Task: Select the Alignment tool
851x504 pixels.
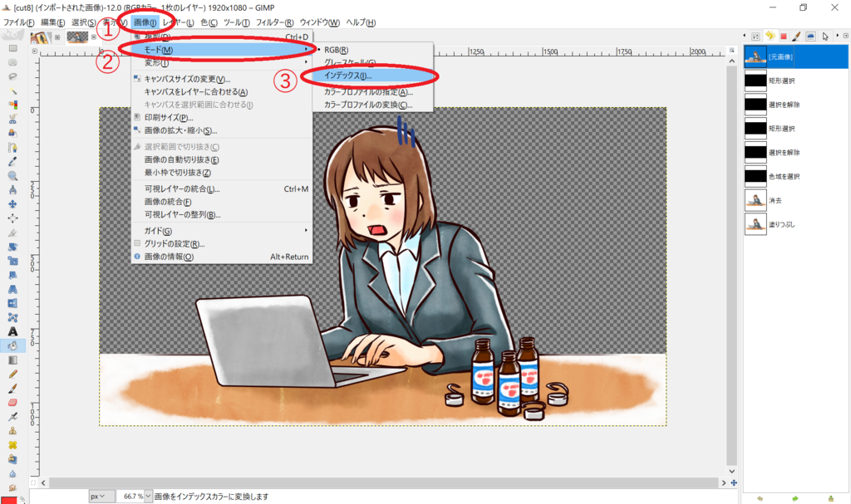Action: pyautogui.click(x=12, y=218)
